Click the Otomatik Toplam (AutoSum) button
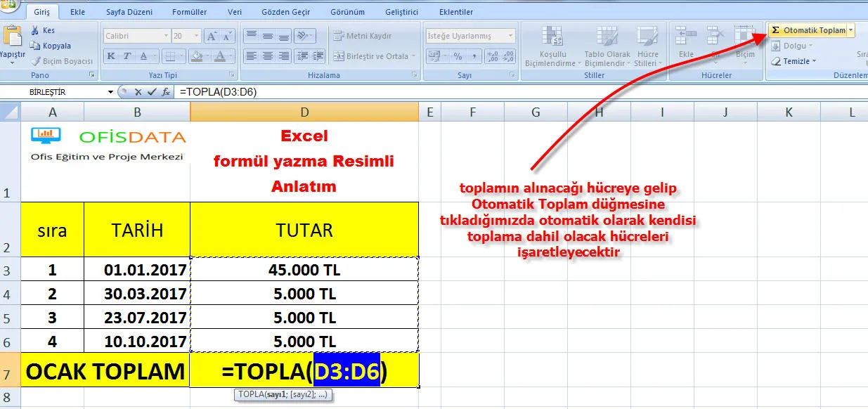The image size is (868, 409). click(808, 30)
